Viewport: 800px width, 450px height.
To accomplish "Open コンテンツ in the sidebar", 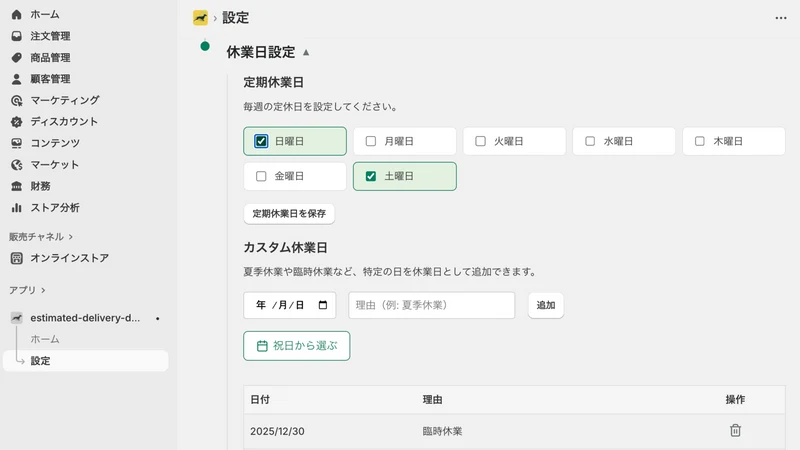I will (55, 143).
